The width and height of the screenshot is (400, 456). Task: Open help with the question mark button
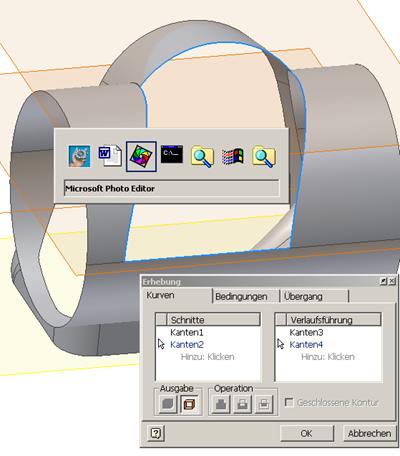pos(156,433)
